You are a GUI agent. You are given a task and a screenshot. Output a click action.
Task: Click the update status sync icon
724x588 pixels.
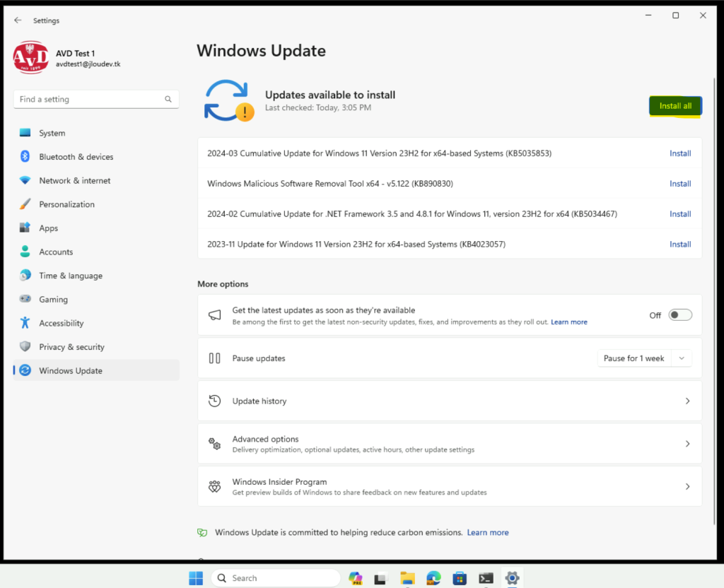(x=228, y=100)
